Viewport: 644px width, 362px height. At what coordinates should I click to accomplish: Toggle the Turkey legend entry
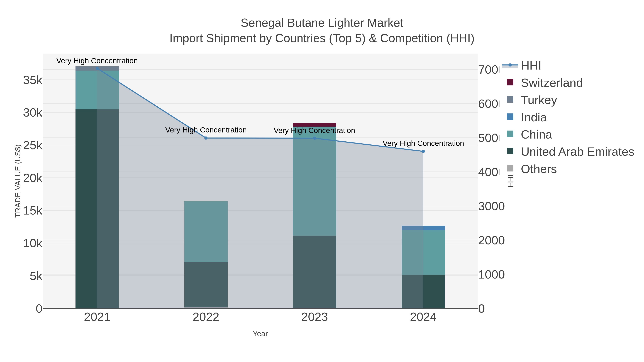pyautogui.click(x=532, y=100)
